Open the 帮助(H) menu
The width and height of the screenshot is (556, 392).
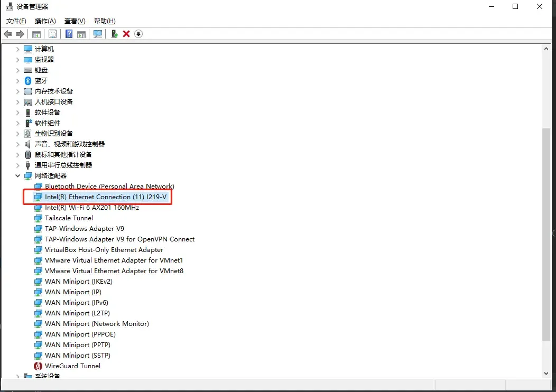point(105,21)
